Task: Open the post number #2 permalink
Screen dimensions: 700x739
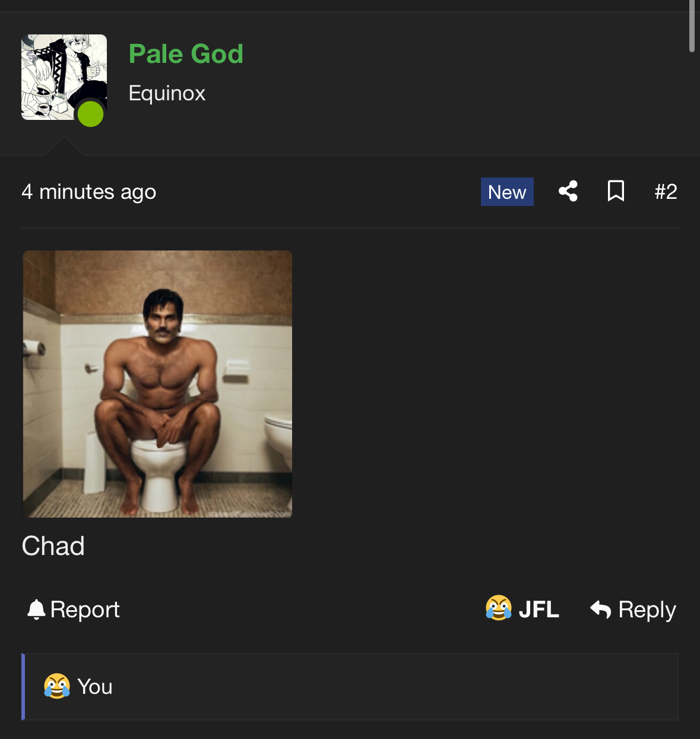Action: click(x=666, y=192)
